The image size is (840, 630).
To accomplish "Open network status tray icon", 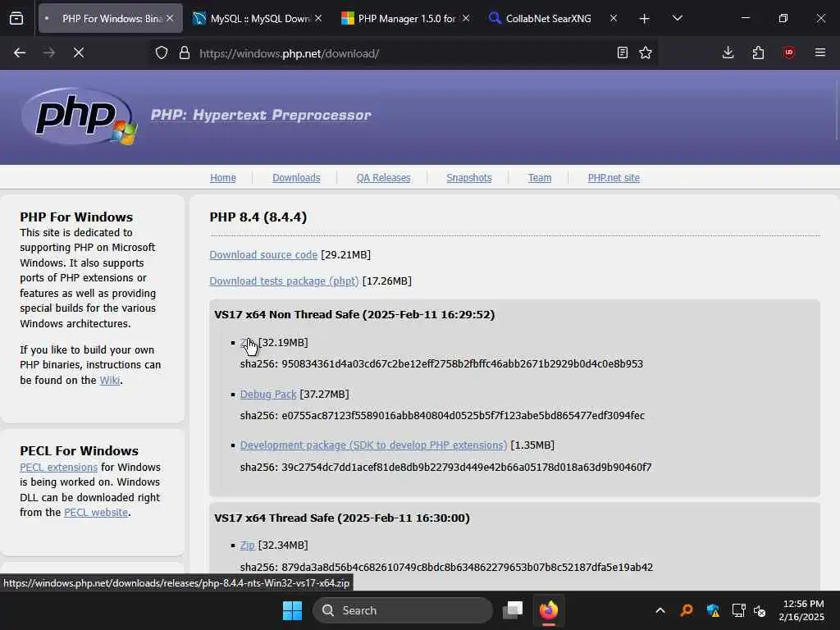I will [739, 610].
